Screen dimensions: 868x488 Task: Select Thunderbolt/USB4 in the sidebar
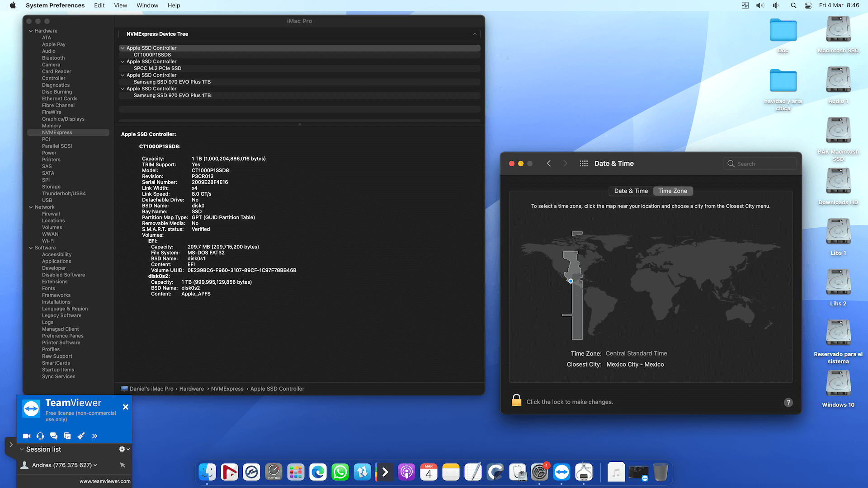[64, 193]
